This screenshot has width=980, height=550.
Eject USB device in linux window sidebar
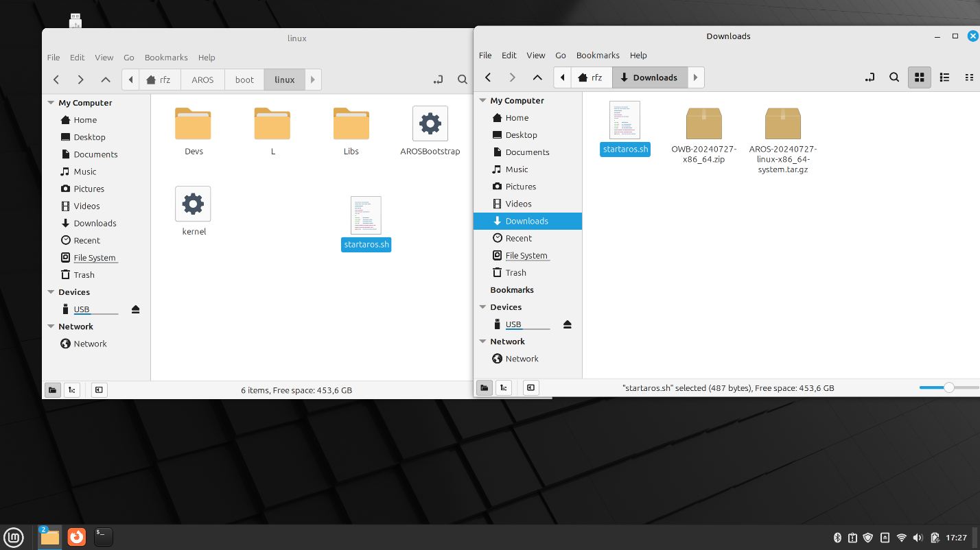point(135,309)
